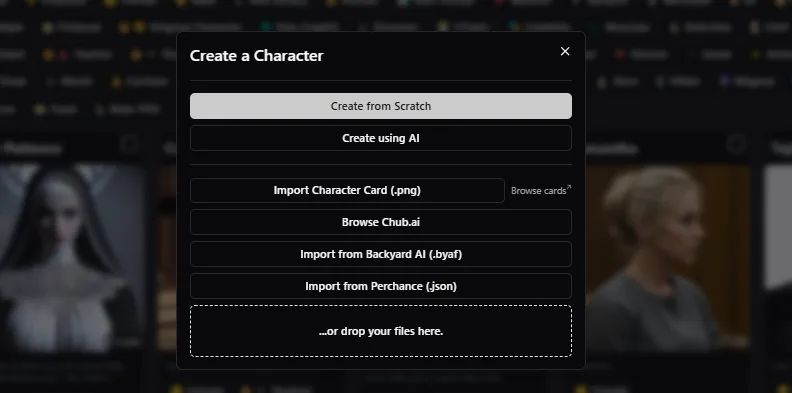Click the drop your files here area

pyautogui.click(x=381, y=331)
